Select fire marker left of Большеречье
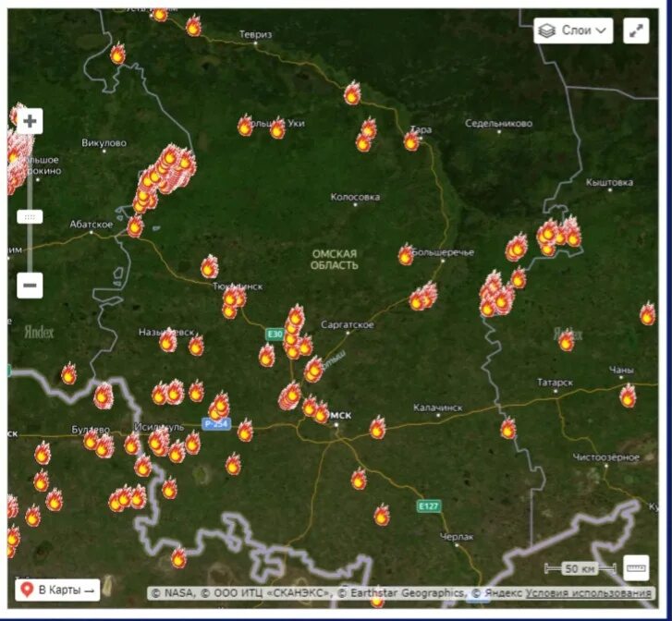 (406, 255)
